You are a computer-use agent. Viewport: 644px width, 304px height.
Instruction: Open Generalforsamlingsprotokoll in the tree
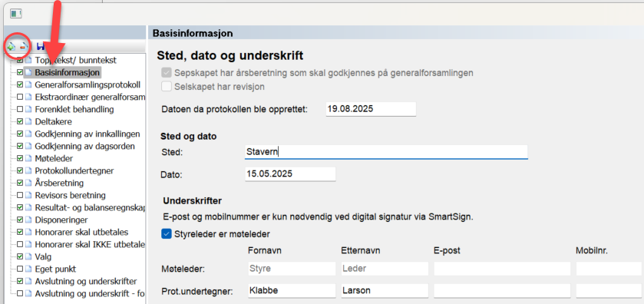click(88, 85)
